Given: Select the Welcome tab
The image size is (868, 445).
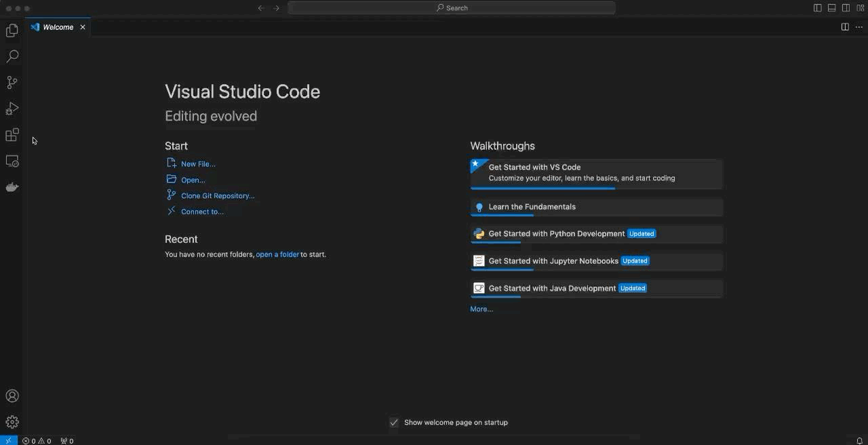Looking at the screenshot, I should click(57, 27).
